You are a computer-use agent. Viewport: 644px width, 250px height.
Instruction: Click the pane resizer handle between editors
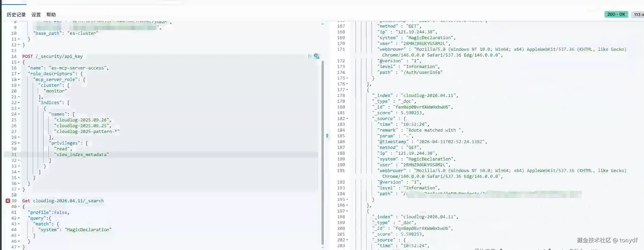click(x=327, y=136)
